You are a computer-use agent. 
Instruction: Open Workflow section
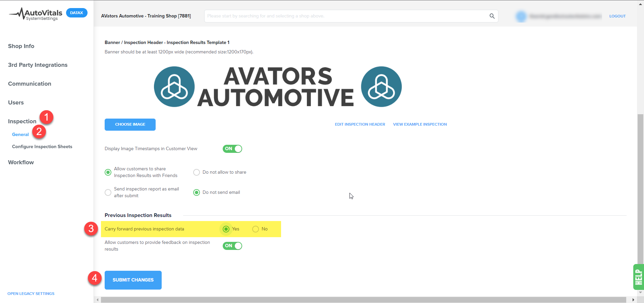[x=21, y=162]
